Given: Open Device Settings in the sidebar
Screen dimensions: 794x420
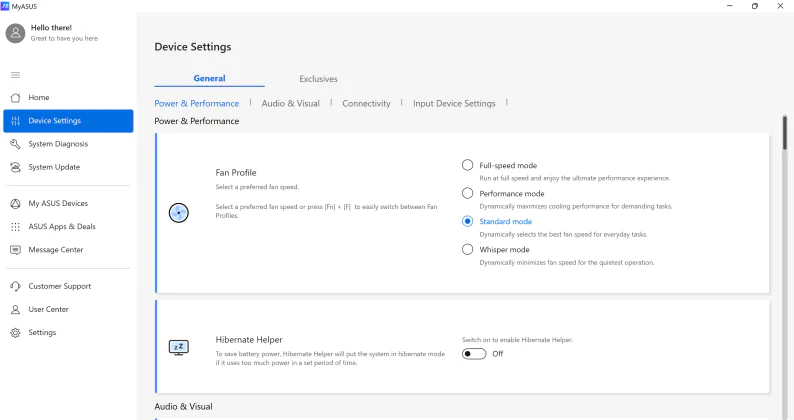Looking at the screenshot, I should [x=68, y=121].
